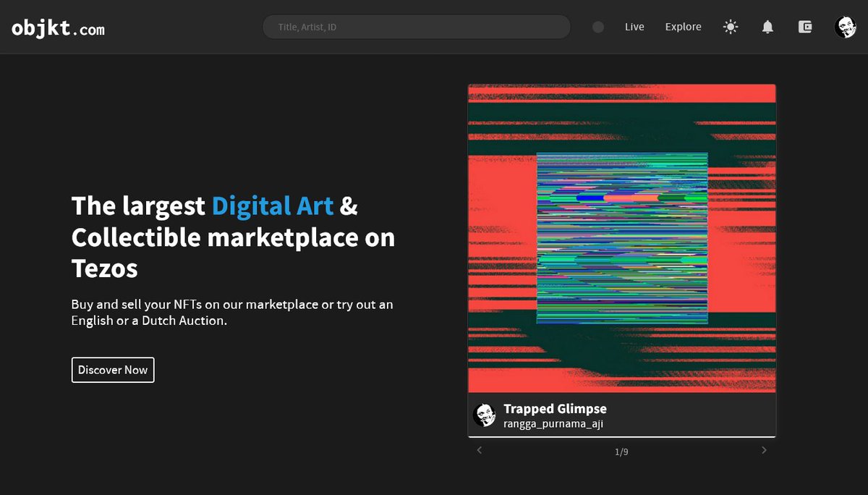Go to next featured slide arrow
The height and width of the screenshot is (495, 868).
pyautogui.click(x=765, y=450)
